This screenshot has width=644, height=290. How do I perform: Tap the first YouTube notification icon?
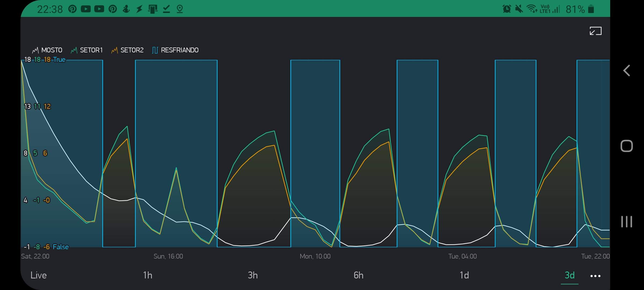point(86,9)
